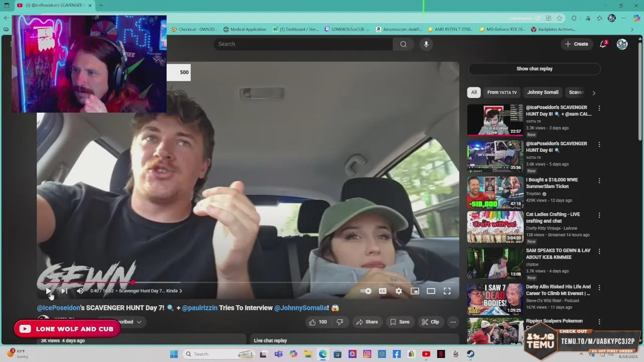Start voice search with the microphone
644x362 pixels.
pos(426,44)
